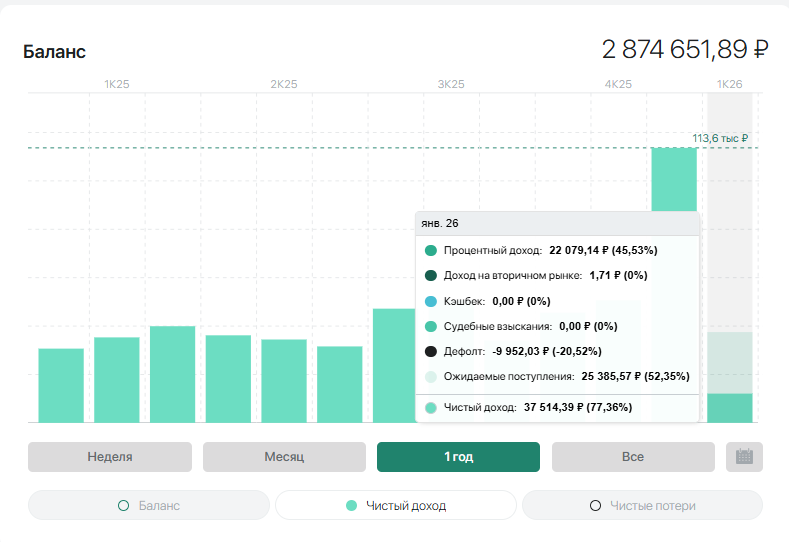Open the calendar date picker icon

point(744,456)
